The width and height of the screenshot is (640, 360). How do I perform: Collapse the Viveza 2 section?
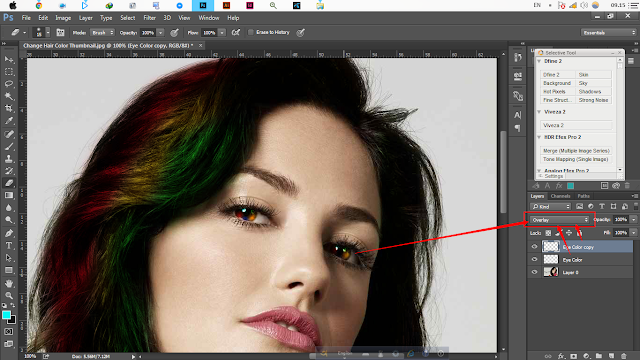[539, 112]
